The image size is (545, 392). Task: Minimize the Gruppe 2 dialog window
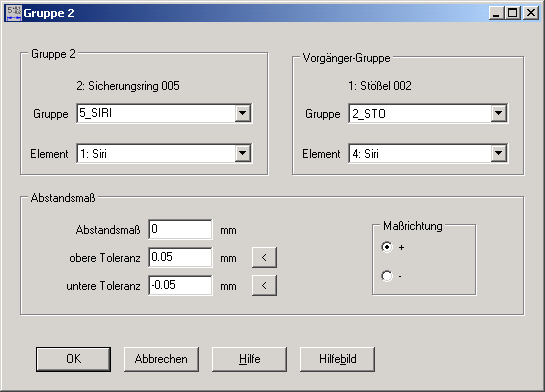[x=496, y=13]
